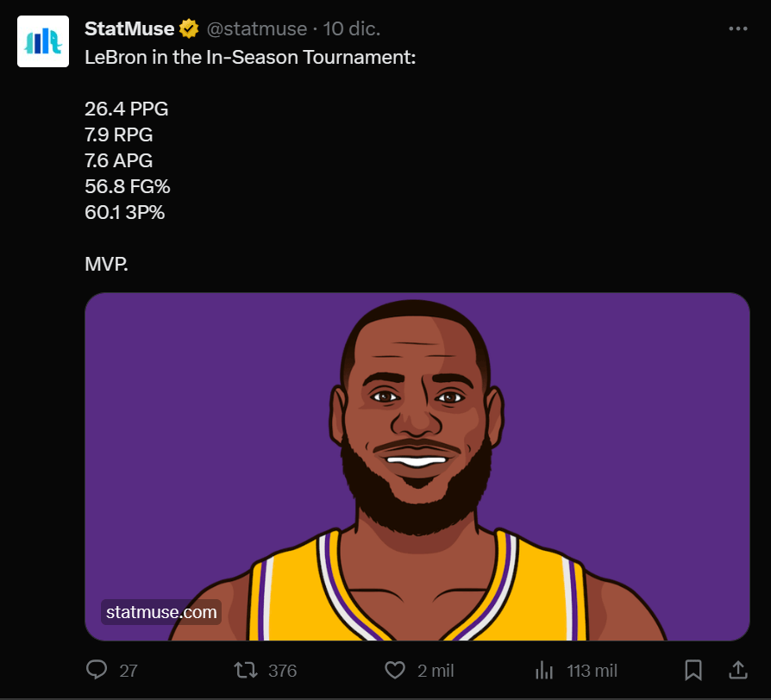The height and width of the screenshot is (700, 771).
Task: Click the statmuse.com label on image
Action: pos(161,612)
